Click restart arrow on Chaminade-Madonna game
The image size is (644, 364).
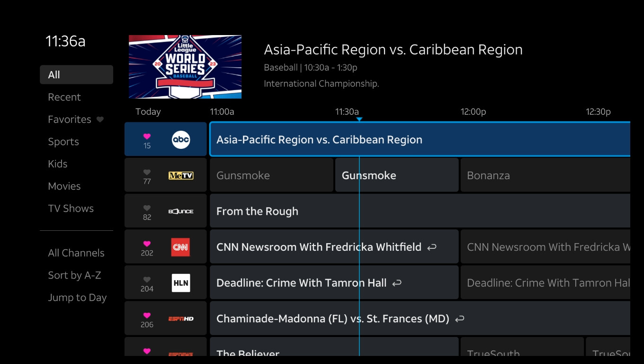click(x=459, y=319)
